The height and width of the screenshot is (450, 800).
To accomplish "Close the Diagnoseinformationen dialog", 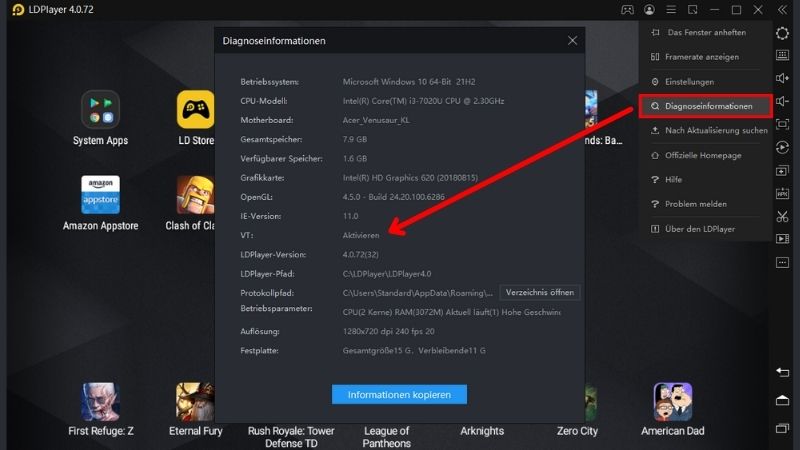I will 572,40.
